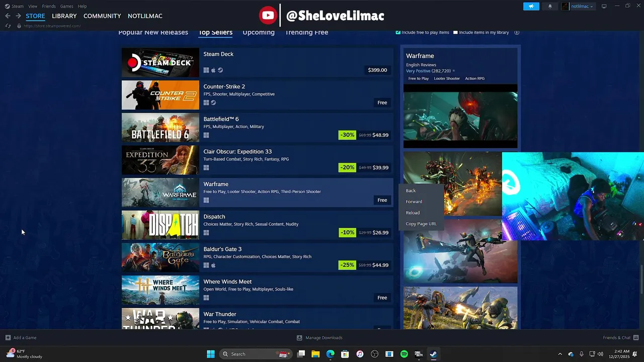
Task: Click the Manage Downloads icon
Action: (299, 337)
